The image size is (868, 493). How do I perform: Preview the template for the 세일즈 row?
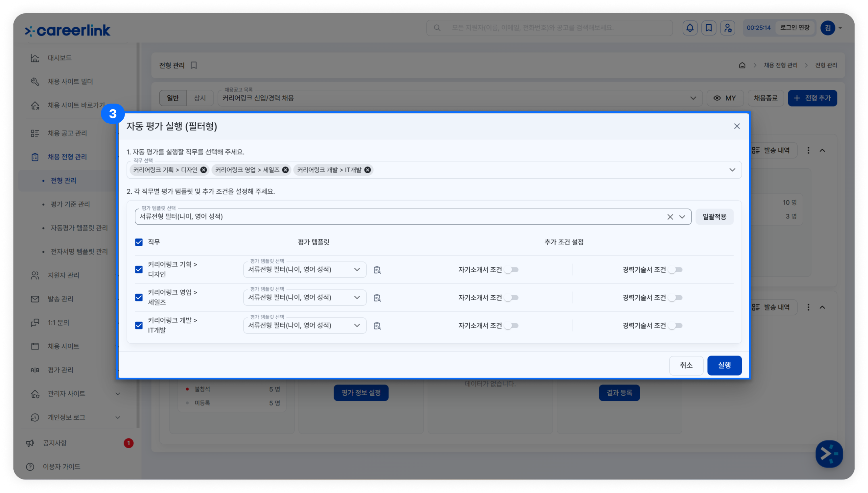point(377,298)
